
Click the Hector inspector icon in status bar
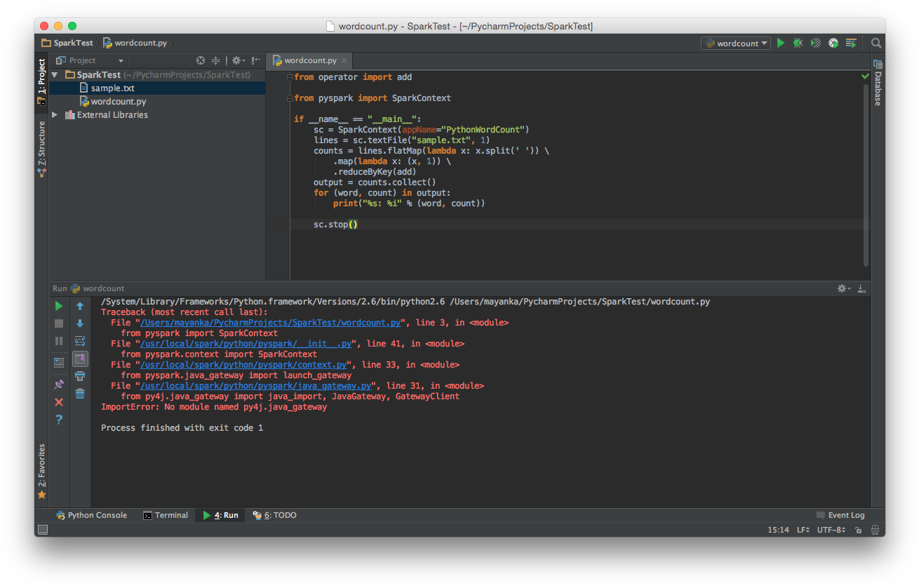point(874,530)
